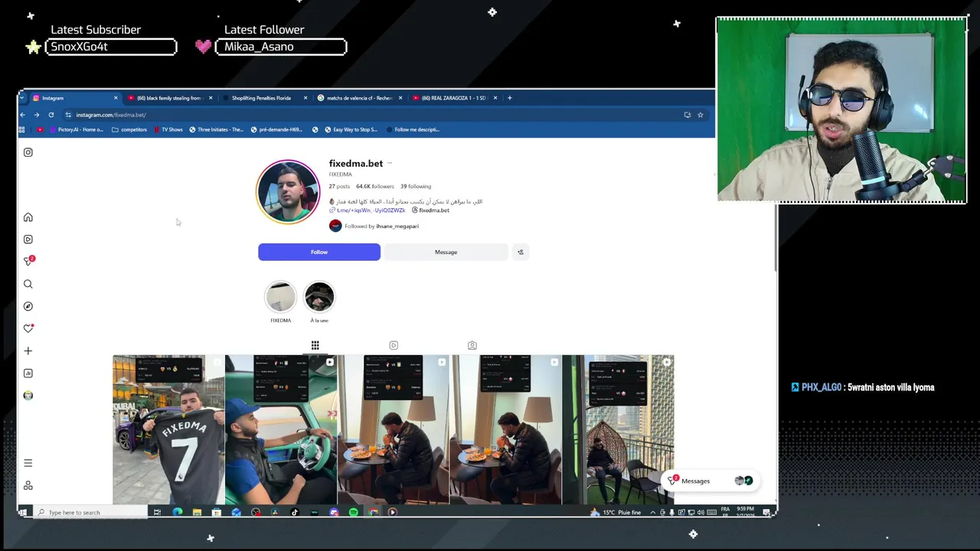
Task: Click the install app icon in address bar
Action: (x=687, y=115)
